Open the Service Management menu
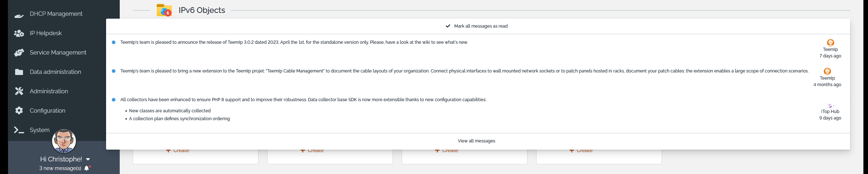The width and height of the screenshot is (868, 174). click(58, 52)
